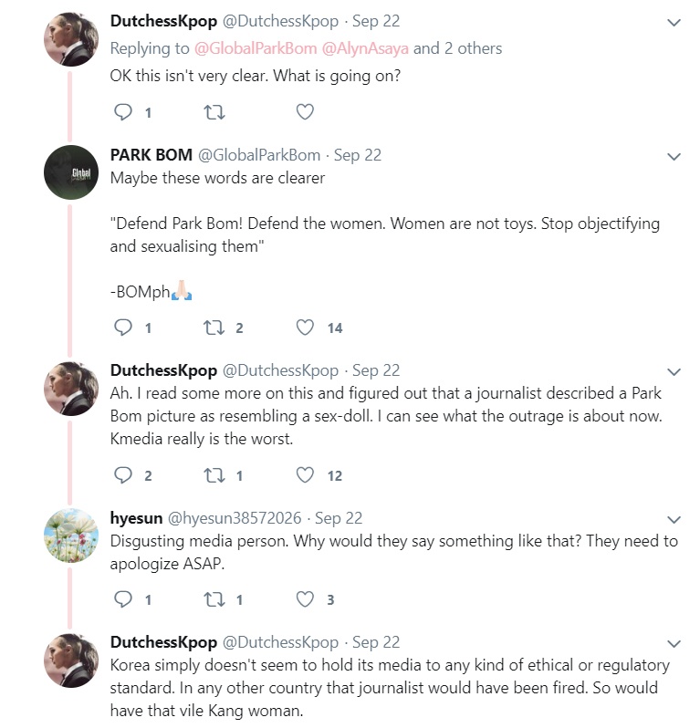This screenshot has height=728, width=700.
Task: Retweet the "OK this isn't very clear" tweet
Action: point(214,112)
